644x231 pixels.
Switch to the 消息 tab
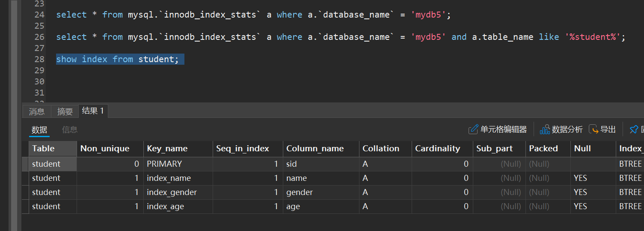(x=36, y=111)
